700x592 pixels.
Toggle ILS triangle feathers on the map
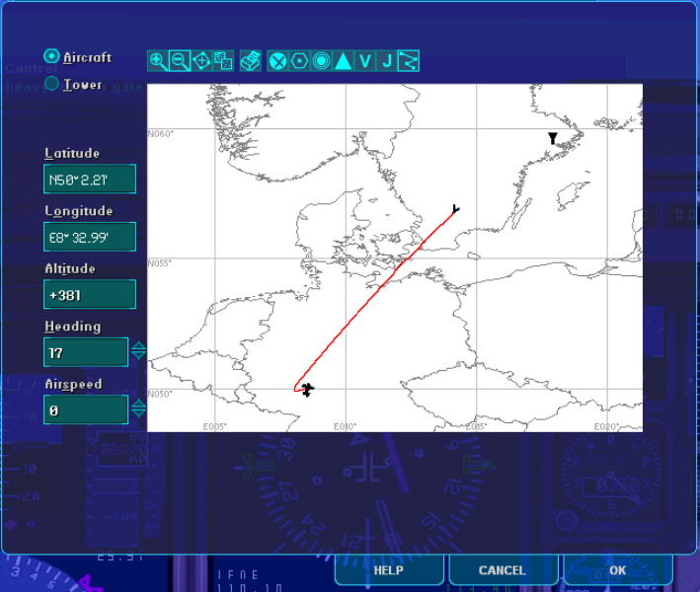(343, 61)
